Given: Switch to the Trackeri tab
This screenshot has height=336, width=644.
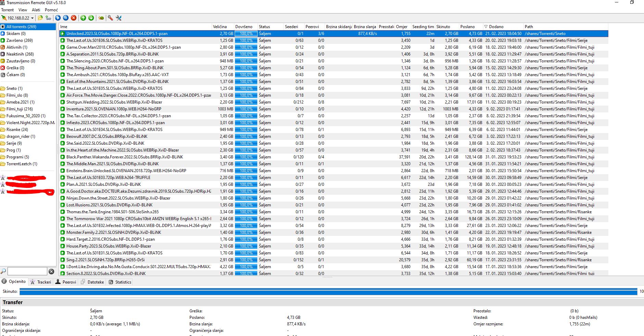Looking at the screenshot, I should tap(40, 282).
